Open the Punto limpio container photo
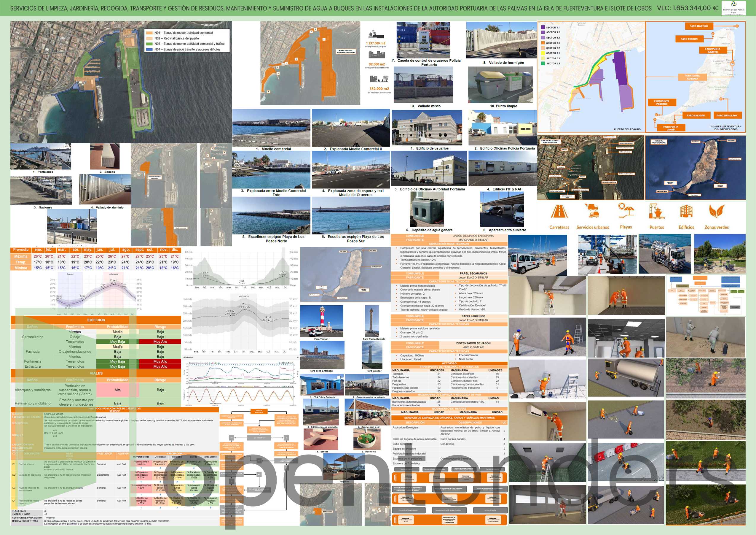This screenshot has width=756, height=535. pos(500,85)
